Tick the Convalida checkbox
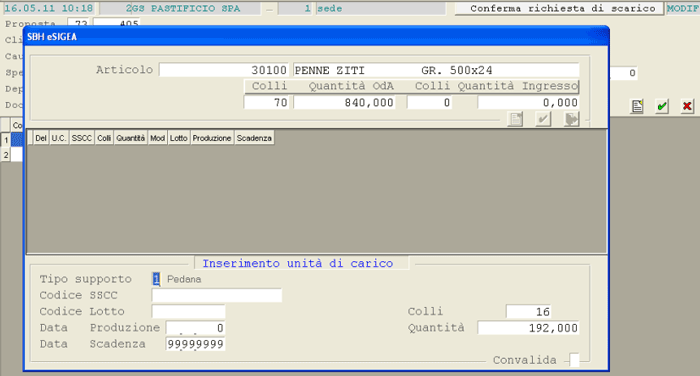The height and width of the screenshot is (376, 700). [575, 360]
